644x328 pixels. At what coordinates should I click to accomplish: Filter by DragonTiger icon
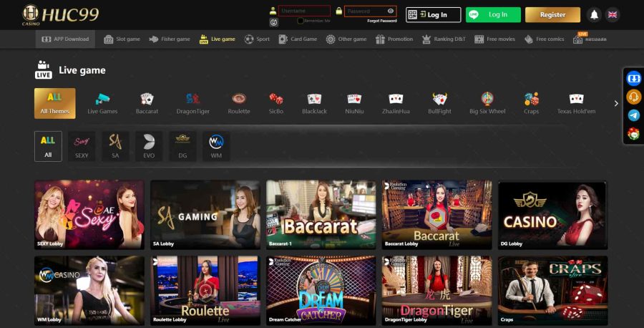pos(193,103)
